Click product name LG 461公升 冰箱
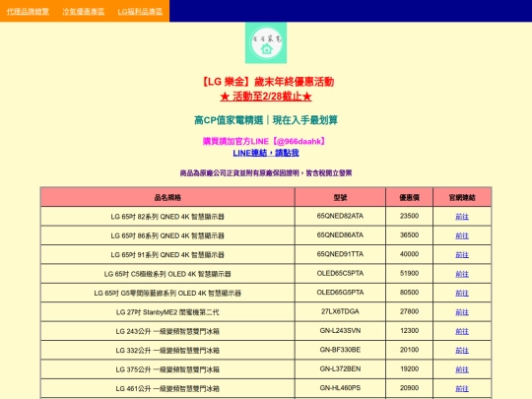Viewport: 532px width, 399px height. (167, 388)
